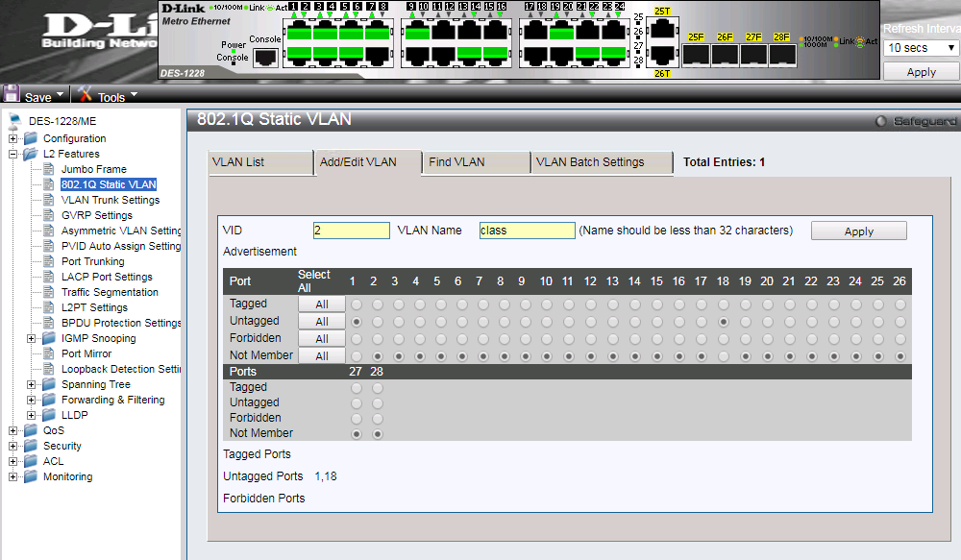Select Forbidden radio for port 5
The width and height of the screenshot is (961, 560).
441,339
